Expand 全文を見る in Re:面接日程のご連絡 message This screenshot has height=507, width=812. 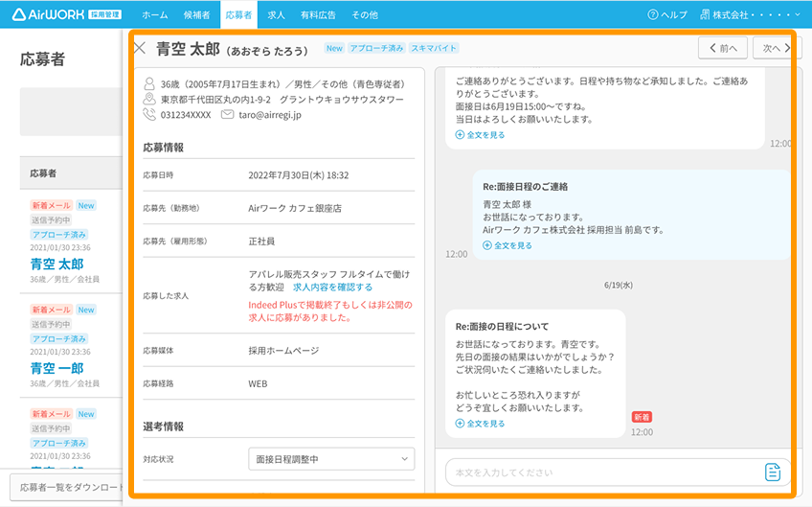pos(507,245)
